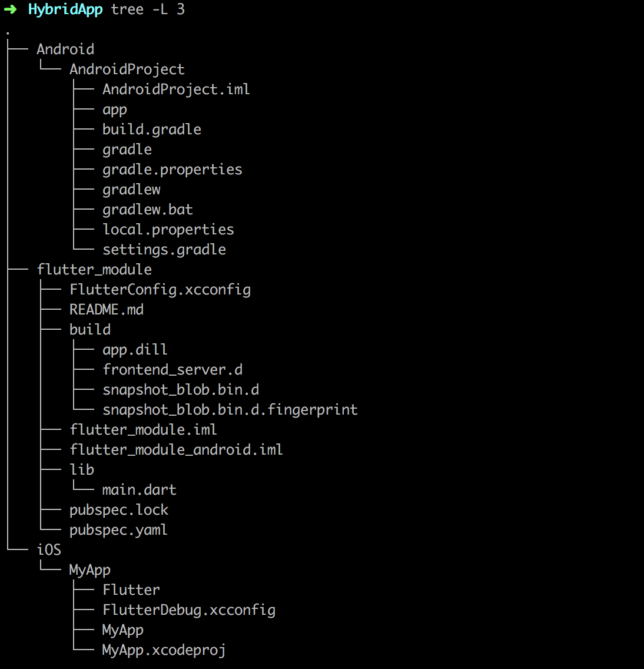Select the HybridApp directory name in prompt

pos(65,9)
